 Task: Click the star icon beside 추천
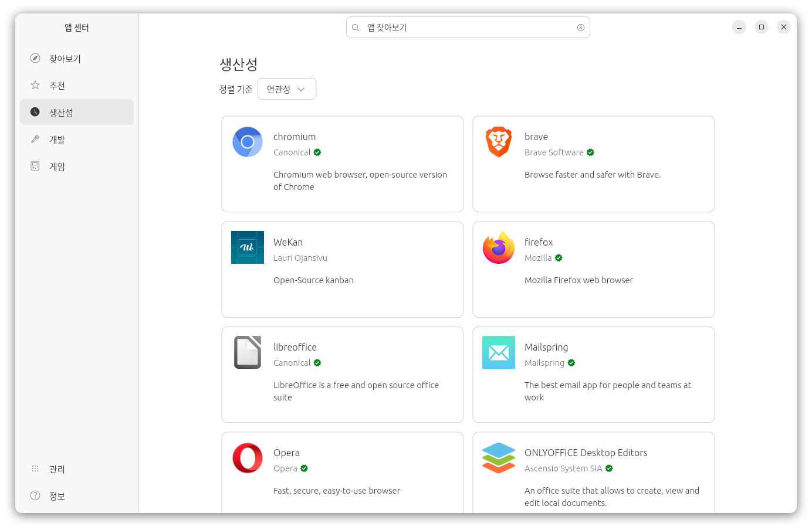pyautogui.click(x=35, y=85)
